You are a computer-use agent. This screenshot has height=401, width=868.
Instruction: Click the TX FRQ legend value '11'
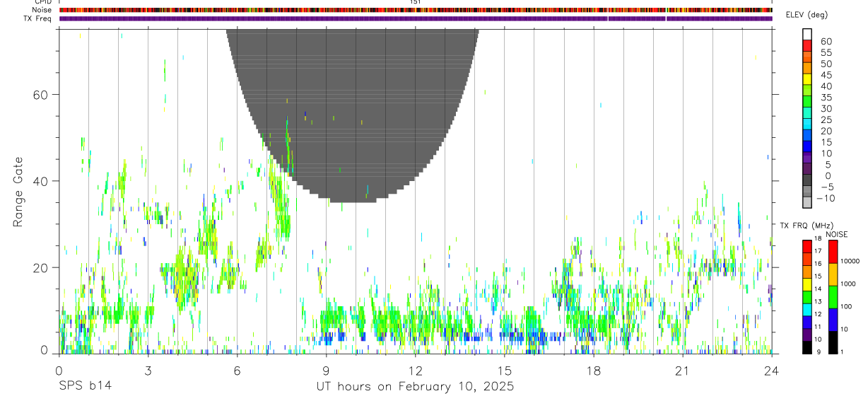(818, 327)
